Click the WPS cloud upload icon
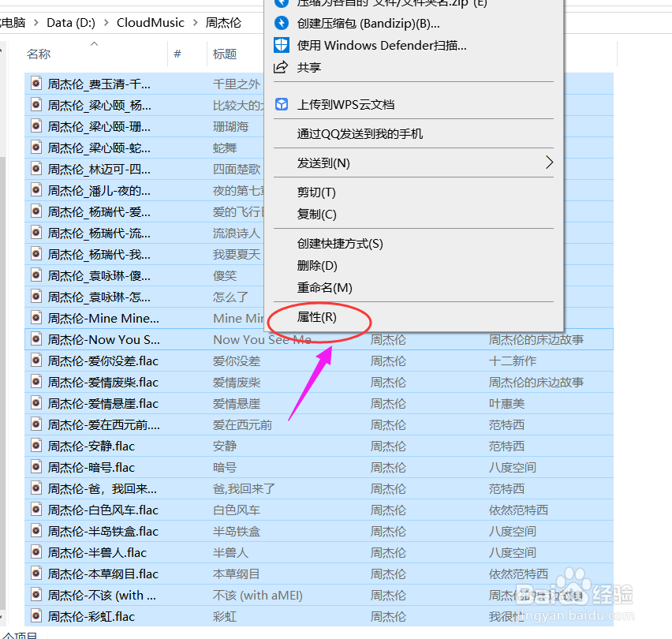 pos(282,104)
